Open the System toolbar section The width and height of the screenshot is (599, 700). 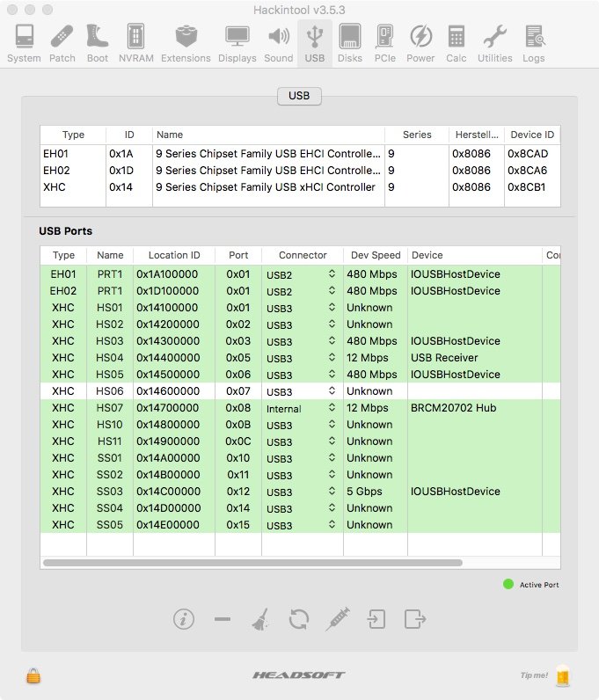pos(24,43)
